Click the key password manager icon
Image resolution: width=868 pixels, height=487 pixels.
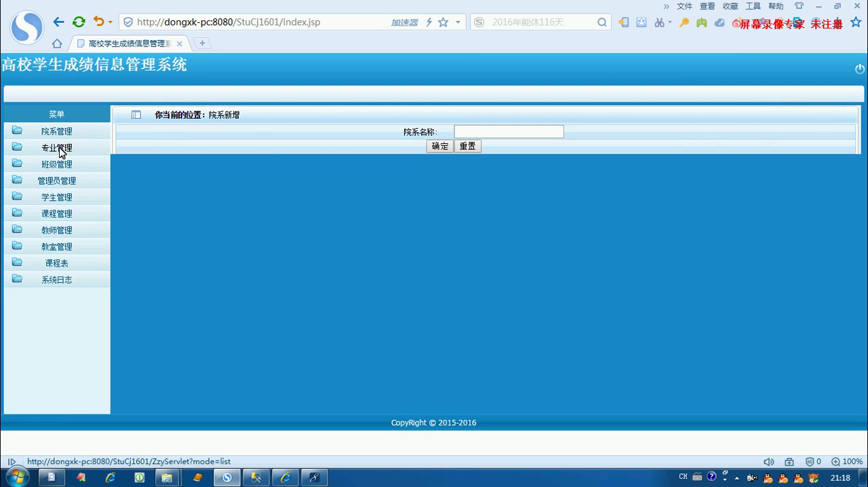684,22
